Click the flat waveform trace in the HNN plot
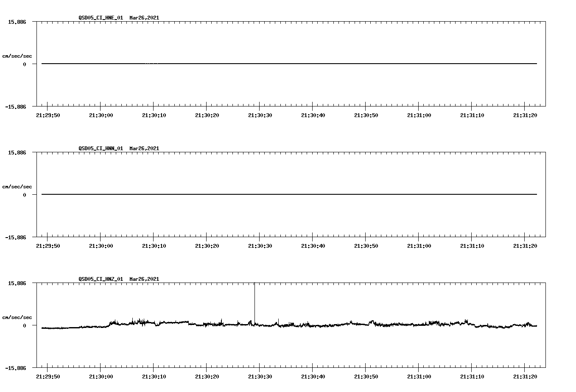This screenshot has width=576, height=392. [x=254, y=194]
